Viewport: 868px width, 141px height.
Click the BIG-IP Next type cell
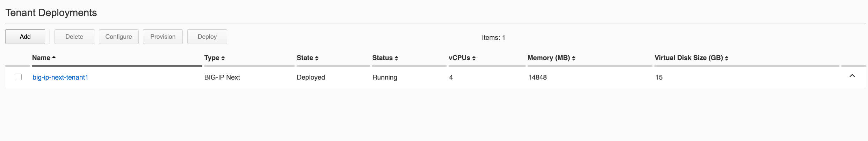point(222,77)
